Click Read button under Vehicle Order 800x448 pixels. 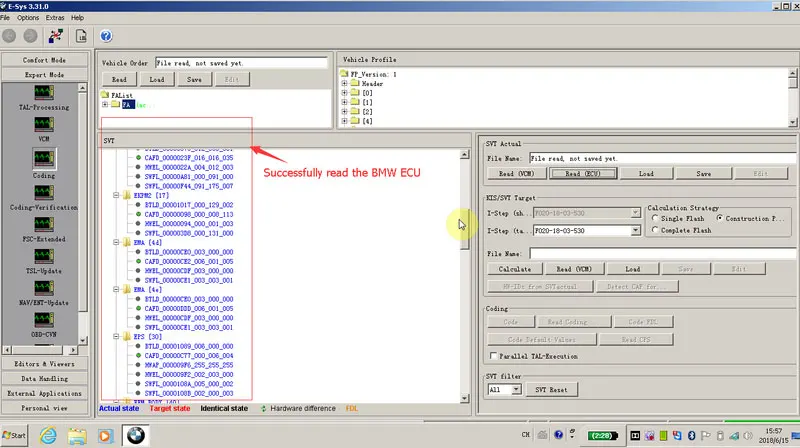[x=119, y=79]
